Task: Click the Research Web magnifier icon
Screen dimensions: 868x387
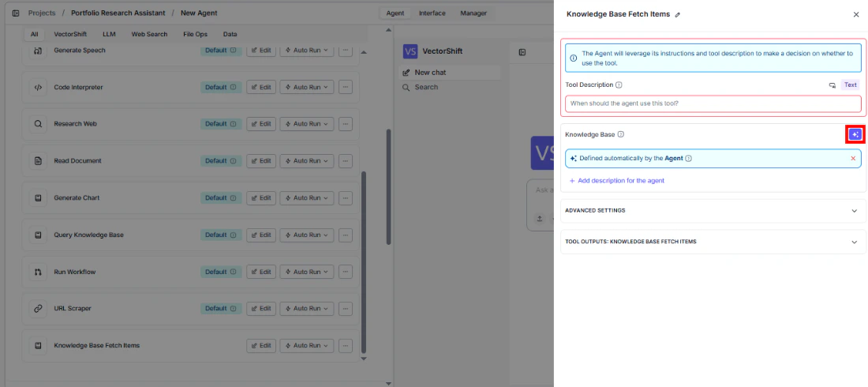Action: (38, 124)
